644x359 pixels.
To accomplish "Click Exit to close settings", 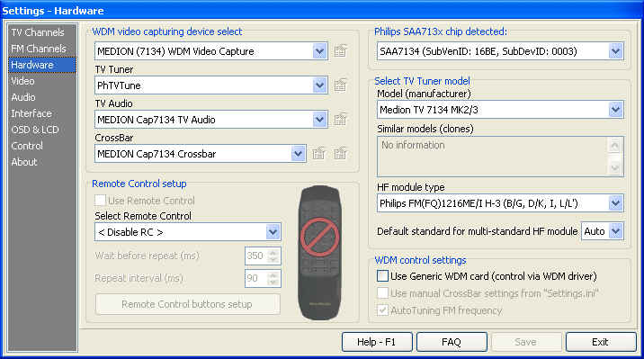I will tap(601, 342).
